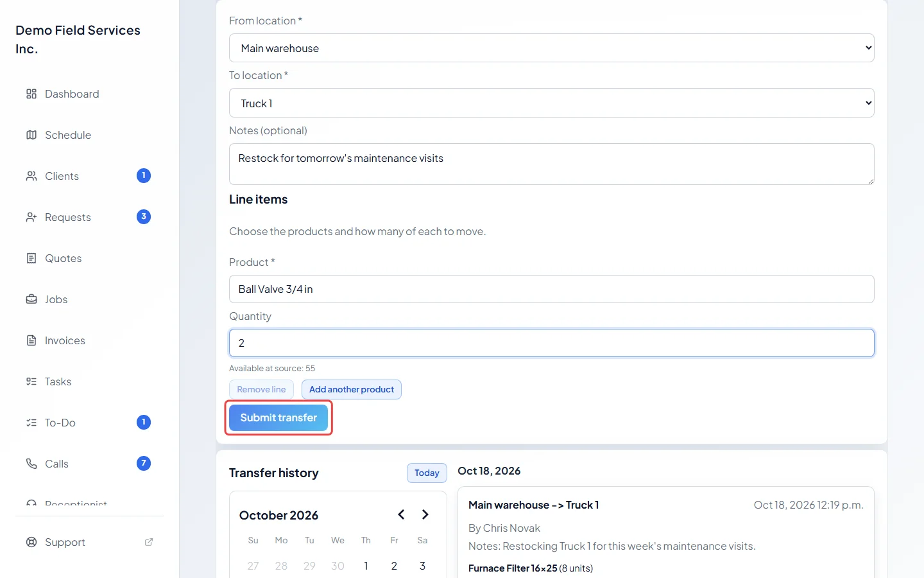This screenshot has width=924, height=578.
Task: Click the Schedule map icon
Action: pos(31,135)
